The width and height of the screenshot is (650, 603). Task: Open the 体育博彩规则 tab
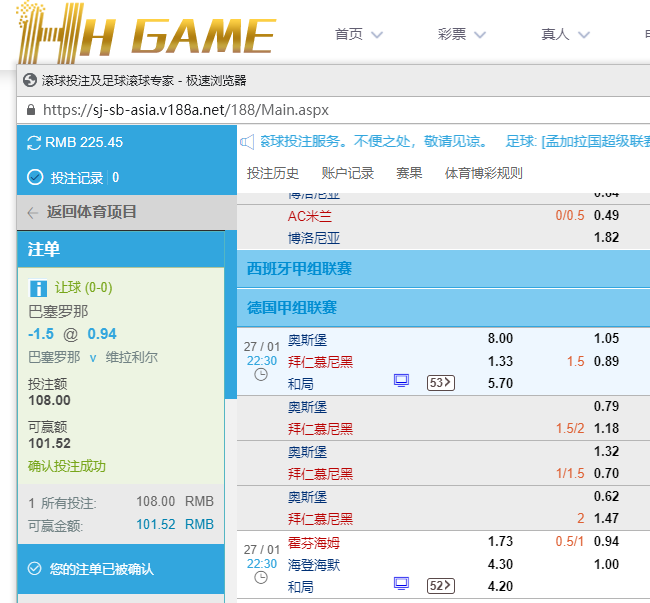pyautogui.click(x=483, y=173)
